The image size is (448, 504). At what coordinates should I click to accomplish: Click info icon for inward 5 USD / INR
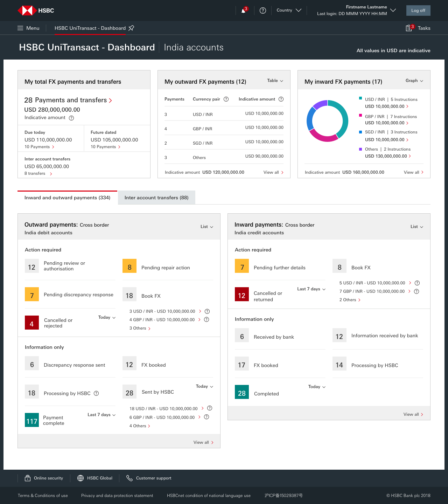(x=417, y=283)
